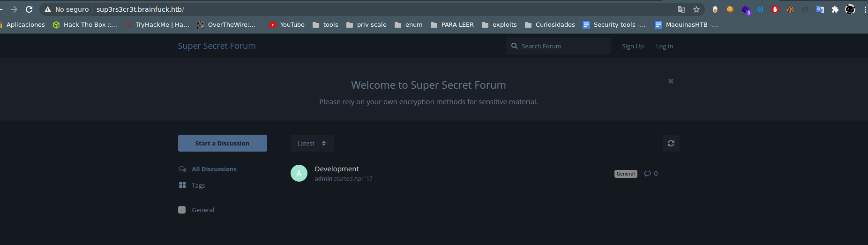This screenshot has width=868, height=245.
Task: Click the General tag square swatch
Action: [x=182, y=210]
